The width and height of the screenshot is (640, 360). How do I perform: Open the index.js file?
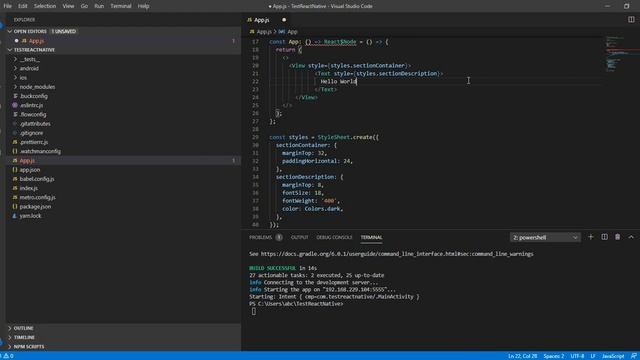coord(29,188)
